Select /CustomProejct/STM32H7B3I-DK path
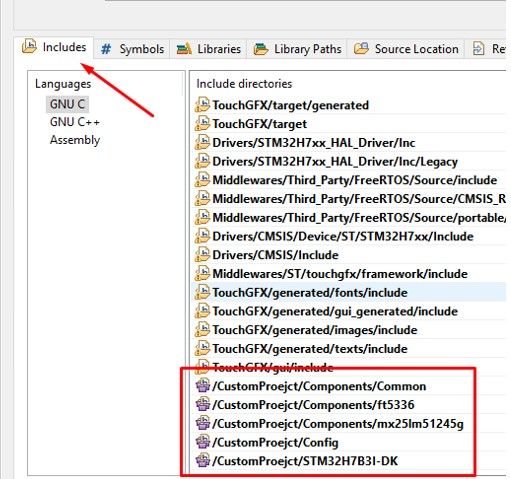This screenshot has height=479, width=511. coord(305,461)
